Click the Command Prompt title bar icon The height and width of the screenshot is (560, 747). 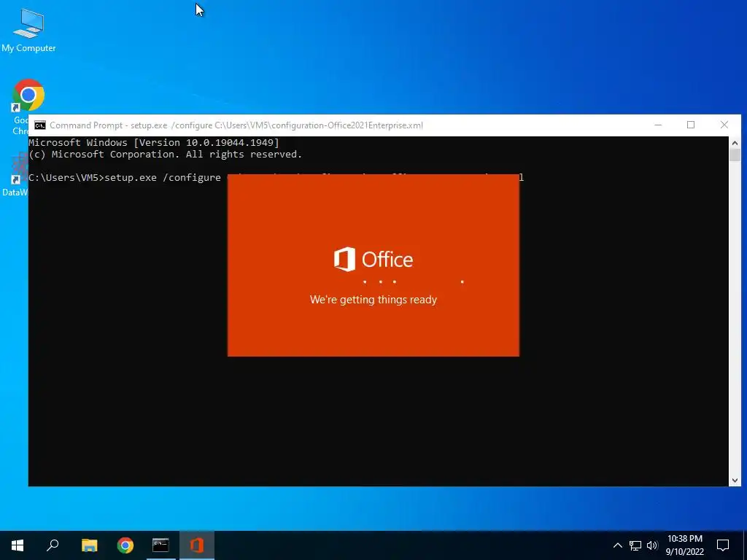coord(40,125)
